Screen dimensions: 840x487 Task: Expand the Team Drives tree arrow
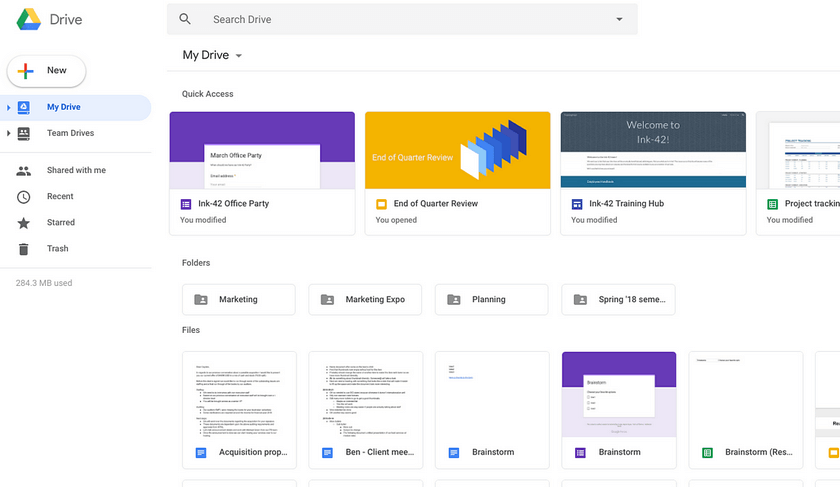pyautogui.click(x=8, y=133)
